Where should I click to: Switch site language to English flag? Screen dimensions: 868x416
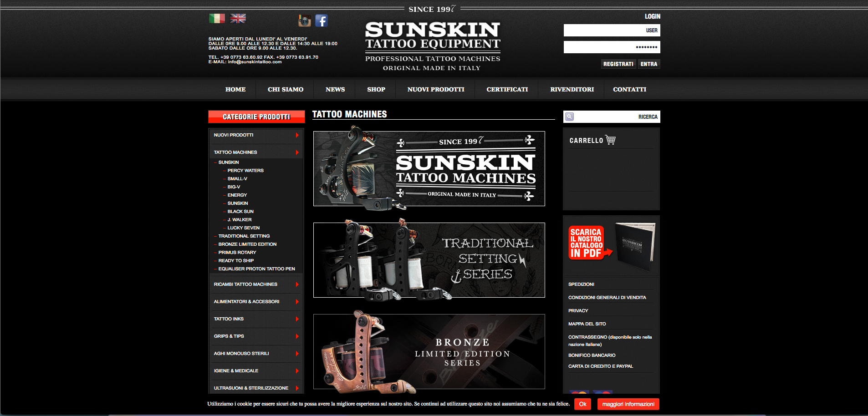pos(238,18)
